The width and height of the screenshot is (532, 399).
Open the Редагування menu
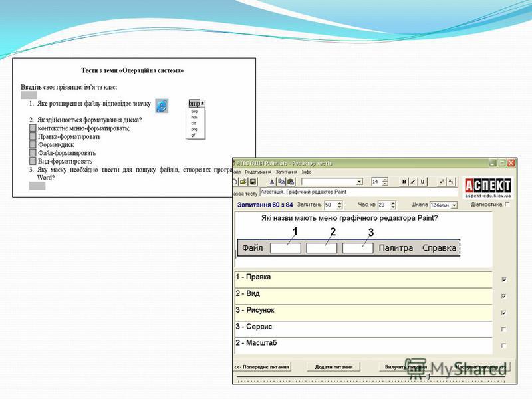pos(258,172)
